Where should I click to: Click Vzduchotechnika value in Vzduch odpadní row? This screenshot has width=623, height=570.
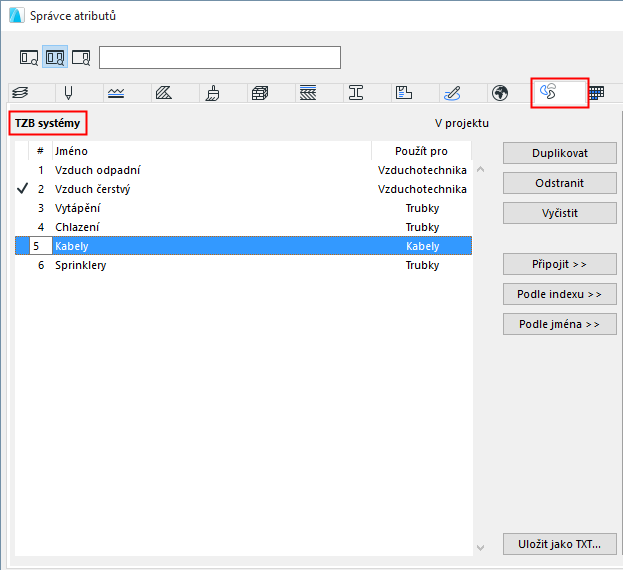[422, 170]
